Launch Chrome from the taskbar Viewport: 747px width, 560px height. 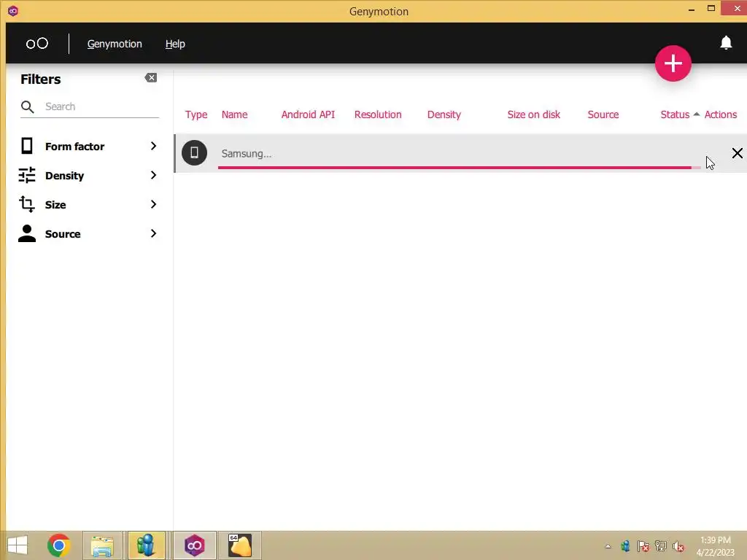coord(58,545)
